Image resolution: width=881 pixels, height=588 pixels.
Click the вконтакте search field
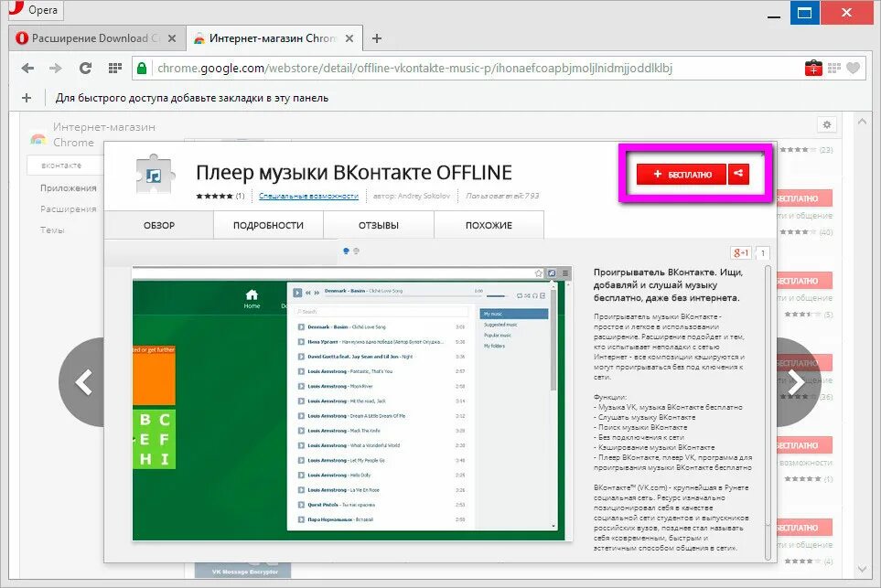click(66, 166)
